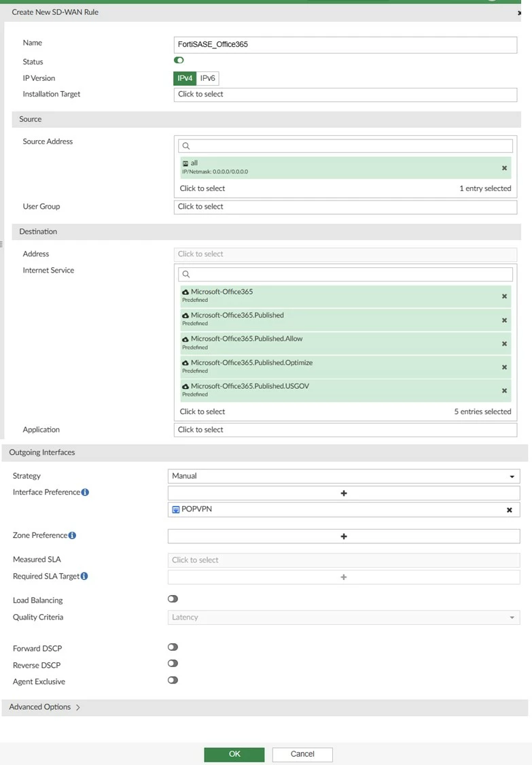Viewport: 532px width, 765px height.
Task: Show Interface Preference info tooltip icon
Action: tap(85, 492)
